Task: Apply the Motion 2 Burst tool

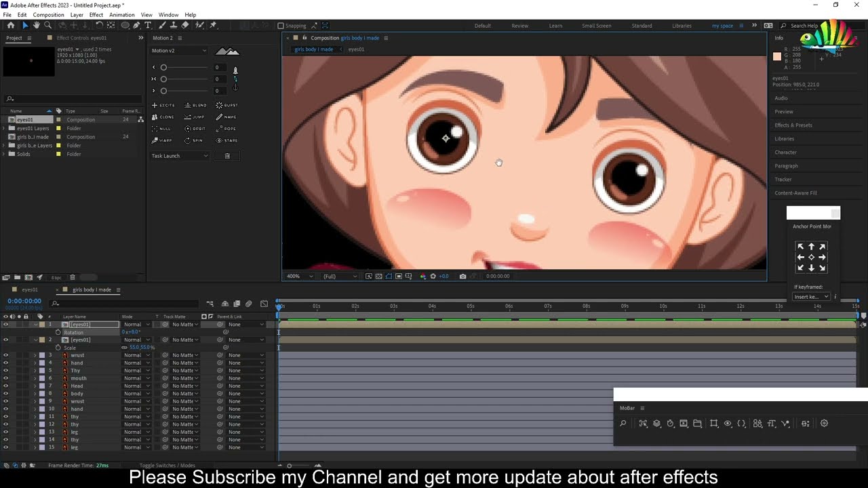Action: (x=227, y=105)
